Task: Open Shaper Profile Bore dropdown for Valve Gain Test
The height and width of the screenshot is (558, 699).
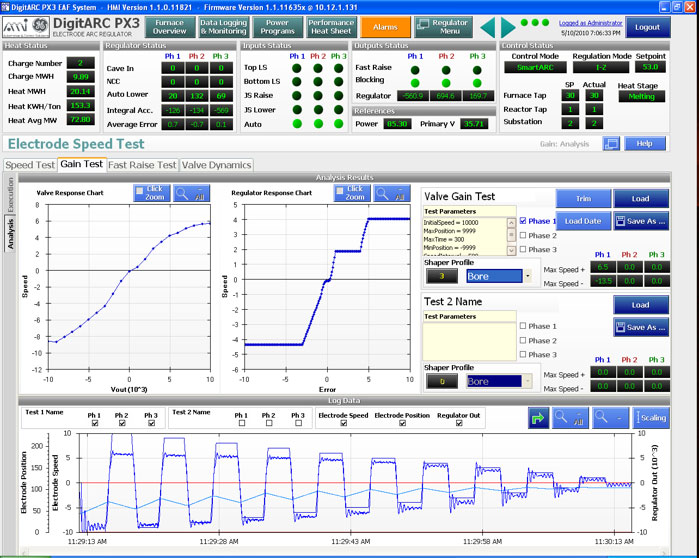Action: click(528, 276)
